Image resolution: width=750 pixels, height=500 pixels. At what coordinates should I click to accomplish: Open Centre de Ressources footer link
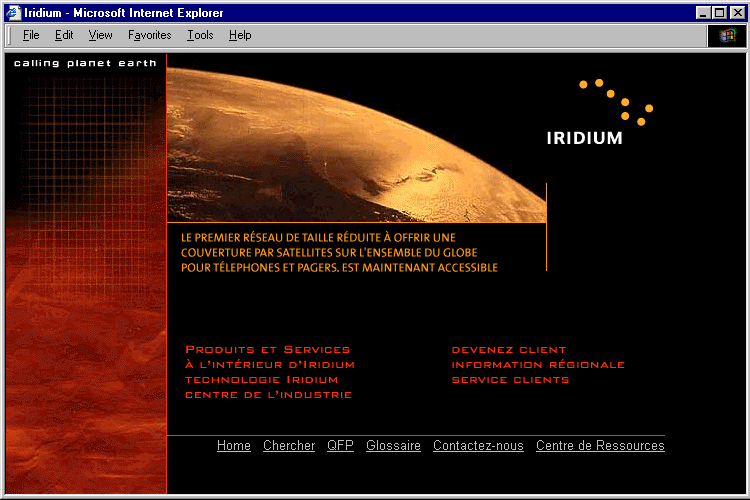pyautogui.click(x=600, y=445)
